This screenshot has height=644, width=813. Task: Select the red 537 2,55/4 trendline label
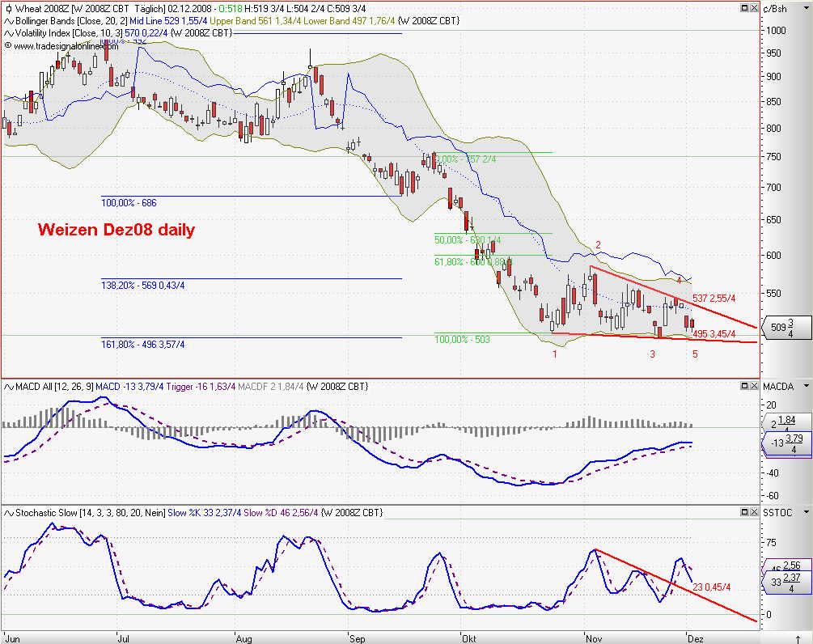714,299
